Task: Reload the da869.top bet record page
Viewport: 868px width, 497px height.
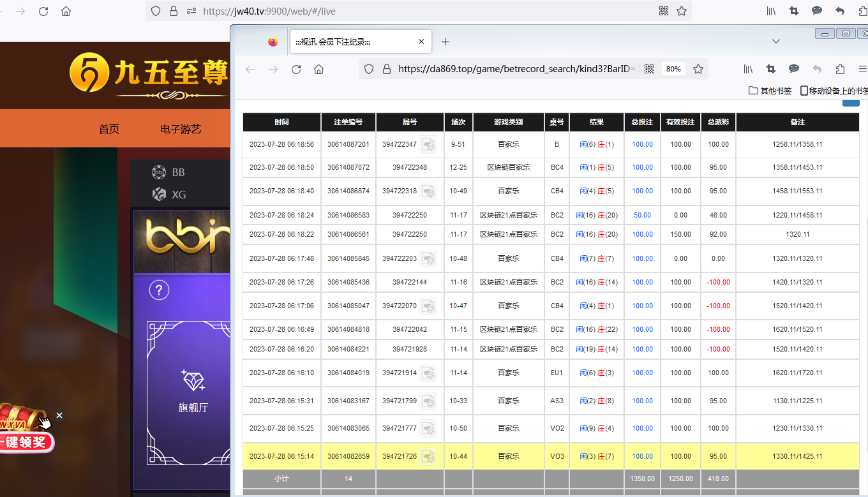Action: pos(296,70)
